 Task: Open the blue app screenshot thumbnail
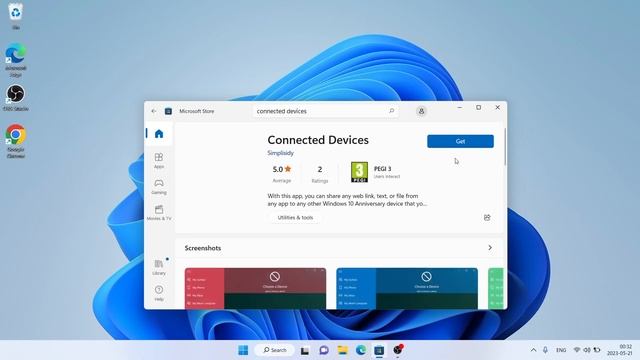point(407,288)
